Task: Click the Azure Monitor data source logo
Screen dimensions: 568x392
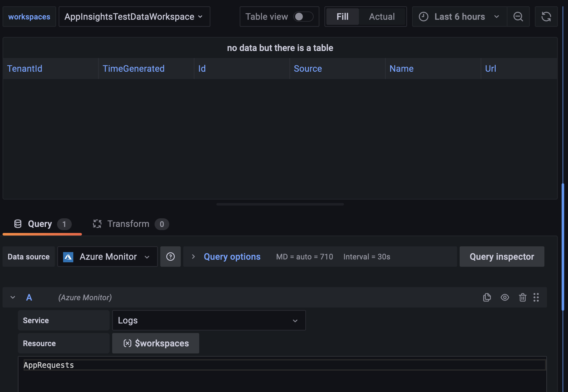Action: (68, 257)
